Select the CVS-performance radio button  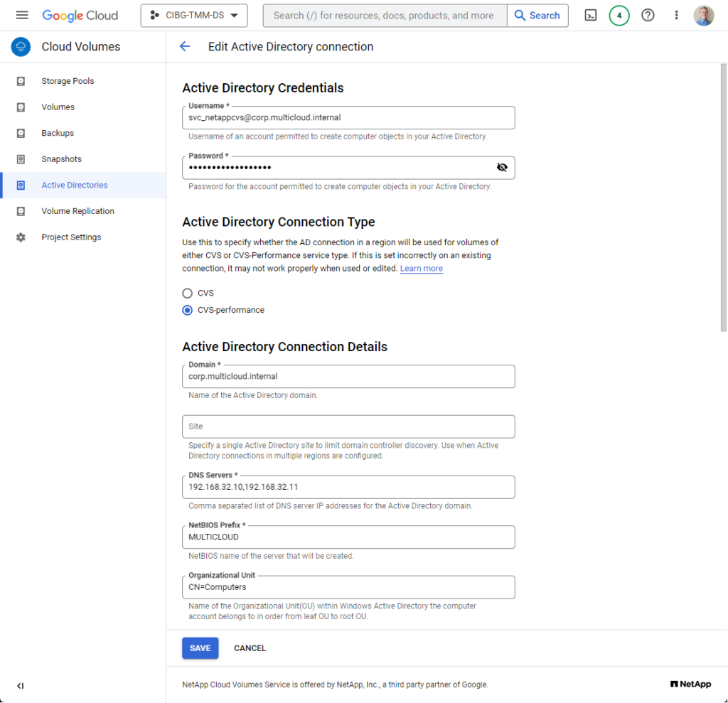click(x=187, y=310)
